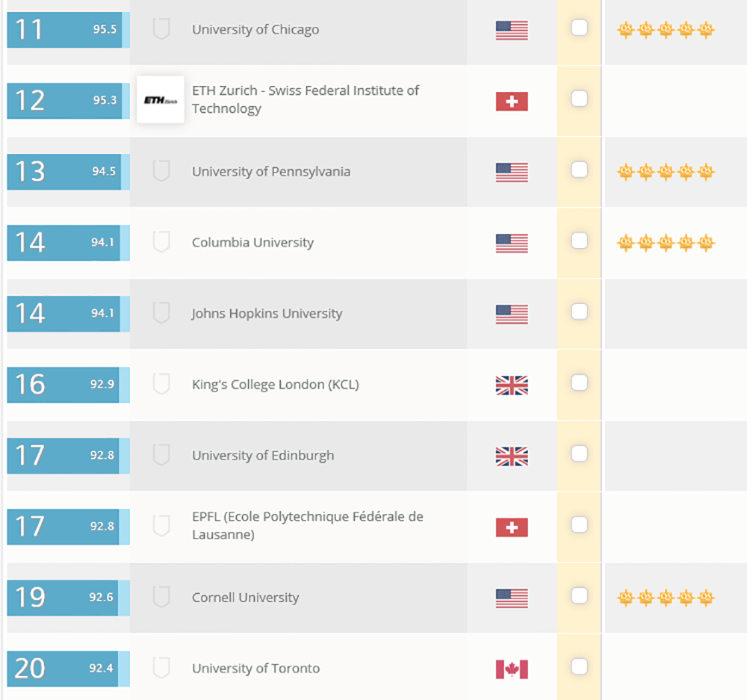Open Johns Hopkins University profile link
The image size is (747, 700).
click(267, 314)
